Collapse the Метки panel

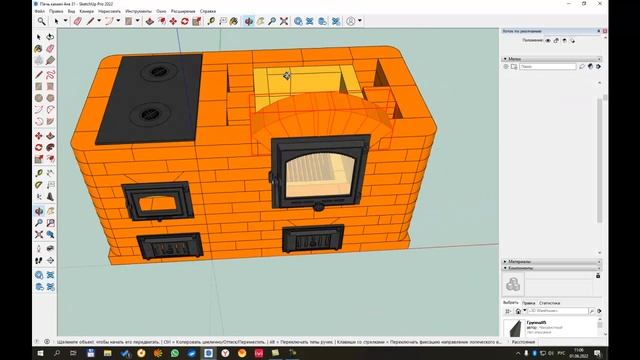pos(505,59)
